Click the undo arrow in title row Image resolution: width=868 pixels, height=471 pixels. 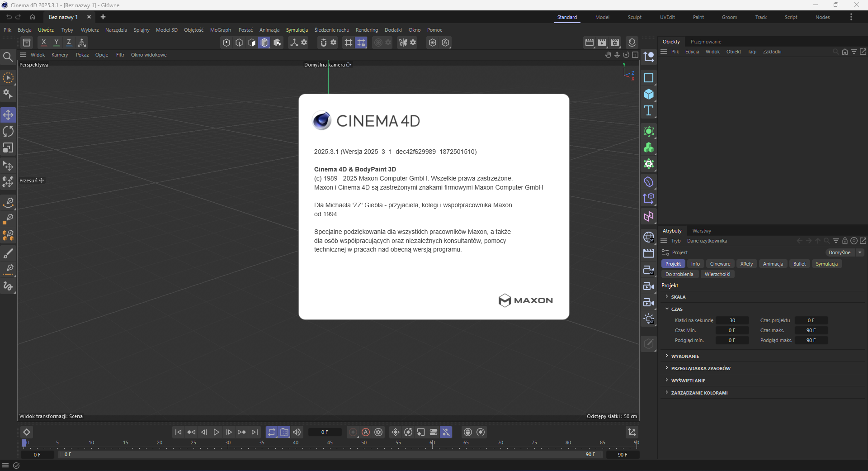(9, 17)
